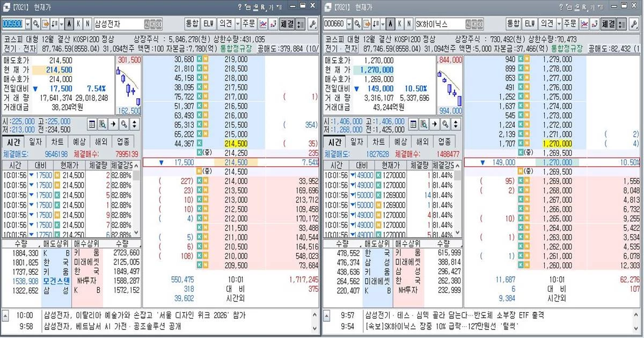
Task: Switch to 해외 tab in SK하이닉스 window
Action: (x=423, y=142)
